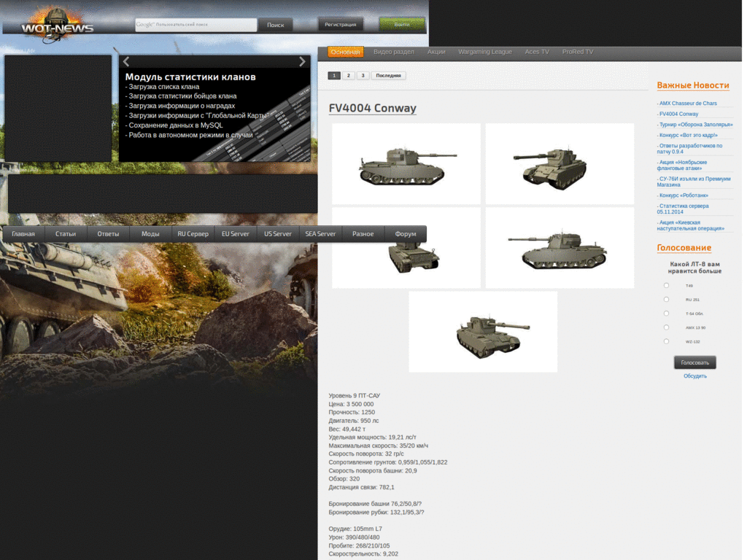The image size is (747, 560).
Task: Open the ProRed TV tab
Action: 578,52
